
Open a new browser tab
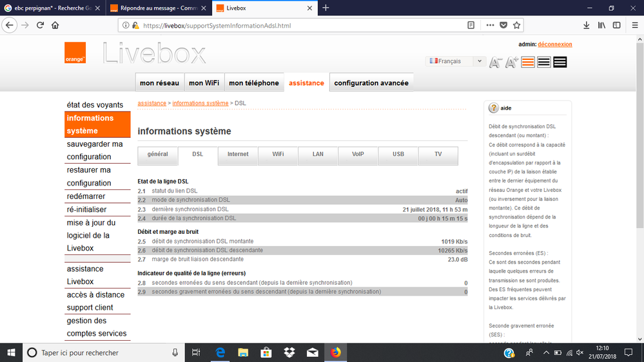point(326,8)
